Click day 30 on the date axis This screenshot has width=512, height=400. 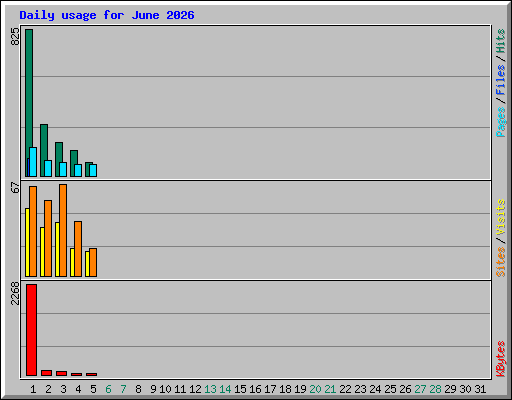465,389
